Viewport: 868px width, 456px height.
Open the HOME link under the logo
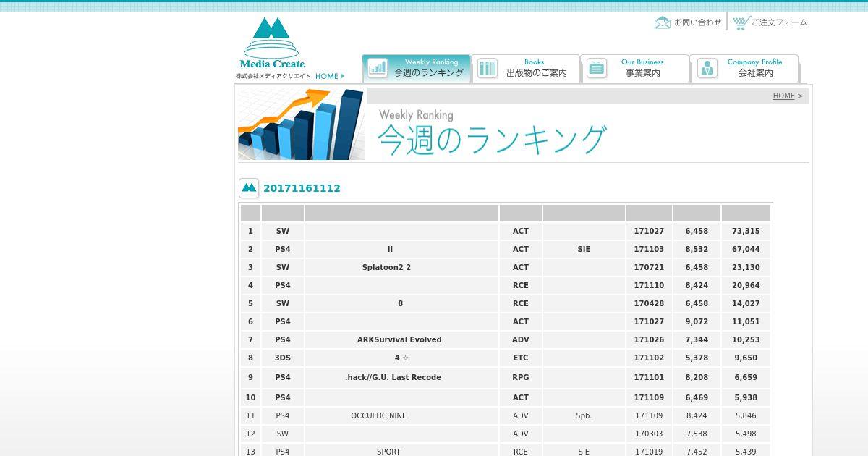(x=329, y=76)
